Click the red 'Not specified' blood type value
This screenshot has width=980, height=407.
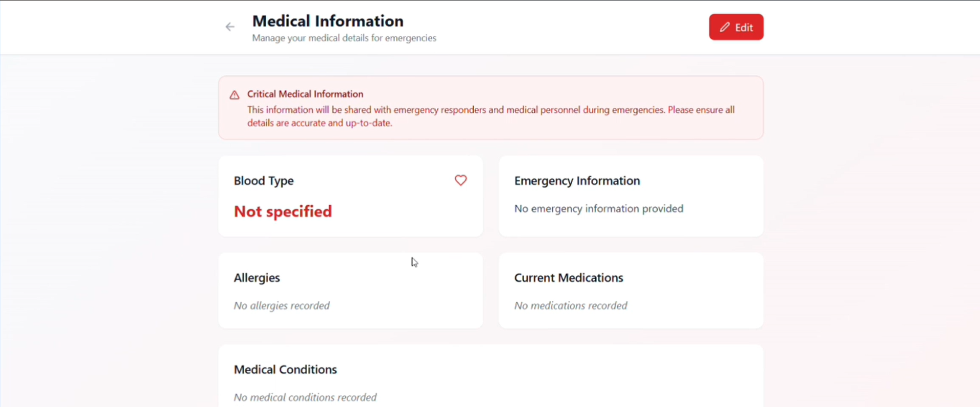(x=283, y=211)
